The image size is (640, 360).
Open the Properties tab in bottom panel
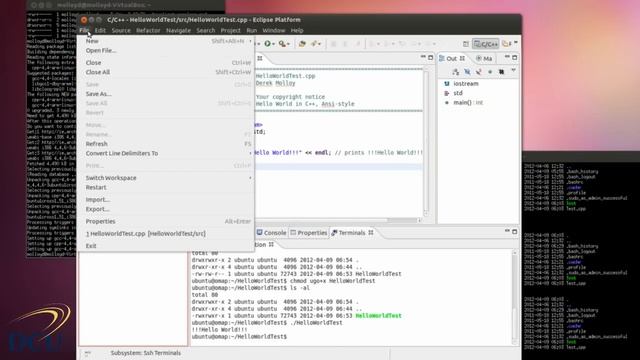click(309, 233)
